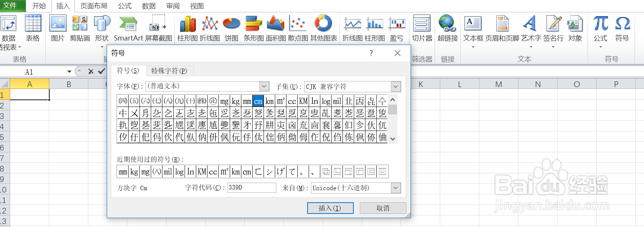This screenshot has width=644, height=227.
Task: Insert a column sparkline 柱形图
Action: pyautogui.click(x=375, y=29)
